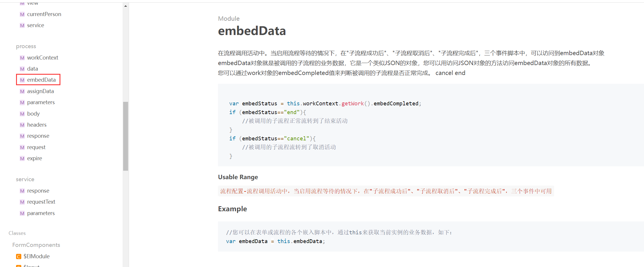Click the M icon beside assignData

click(22, 91)
